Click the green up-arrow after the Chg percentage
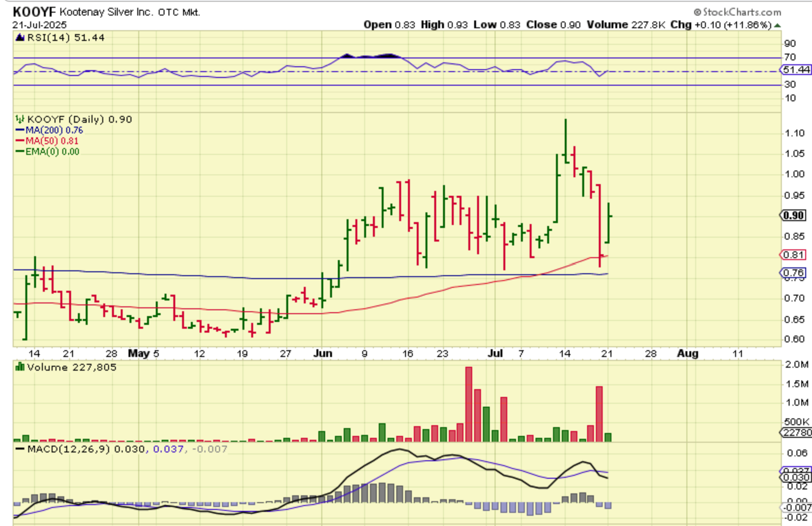Image resolution: width=812 pixels, height=526 pixels. coord(777,25)
